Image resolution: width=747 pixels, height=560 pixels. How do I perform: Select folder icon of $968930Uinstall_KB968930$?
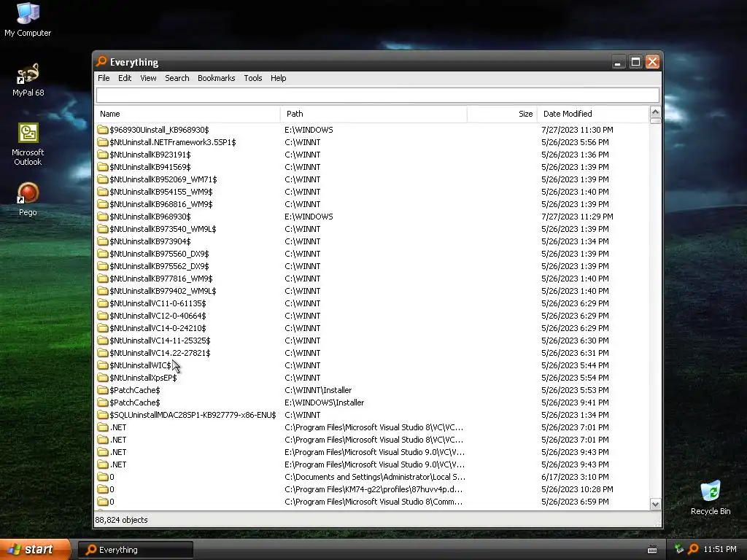(102, 130)
